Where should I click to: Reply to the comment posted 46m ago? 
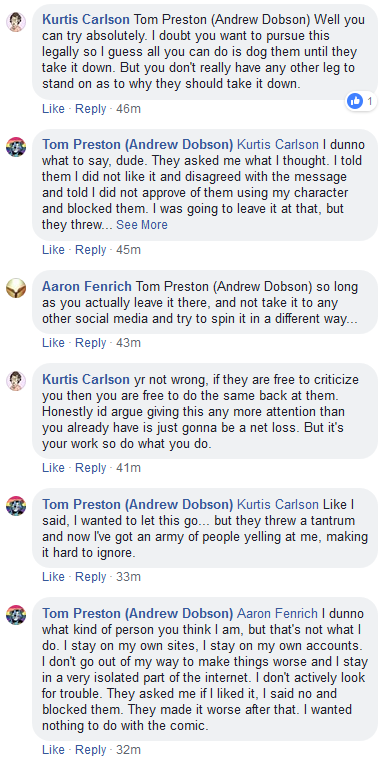coord(91,109)
